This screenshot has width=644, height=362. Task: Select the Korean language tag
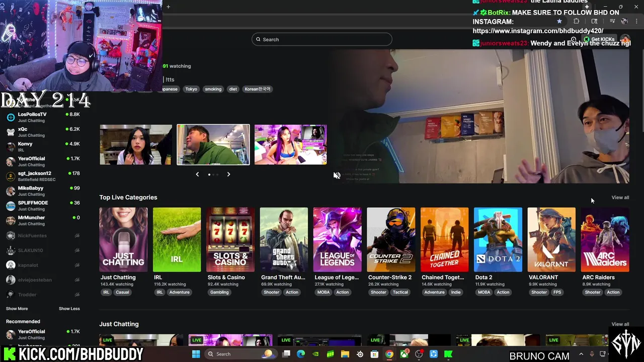(258, 89)
